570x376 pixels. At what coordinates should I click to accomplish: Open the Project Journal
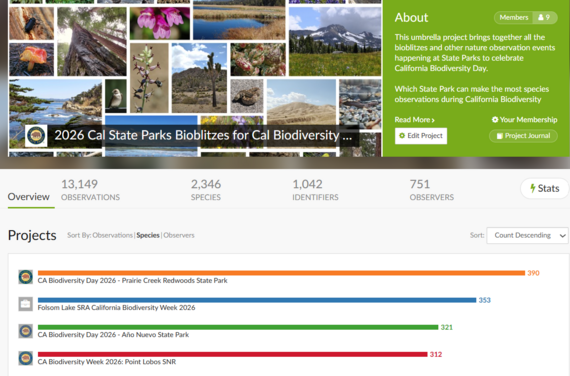tap(523, 136)
